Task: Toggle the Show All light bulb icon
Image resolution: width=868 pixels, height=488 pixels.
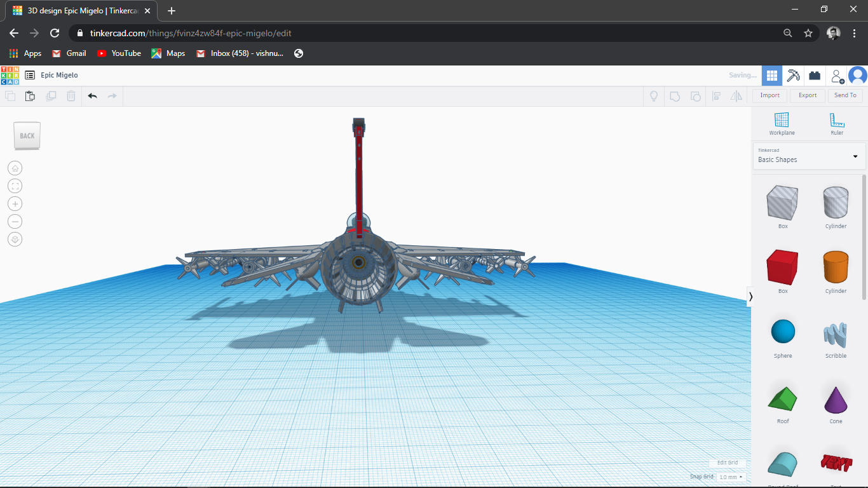Action: (x=653, y=96)
